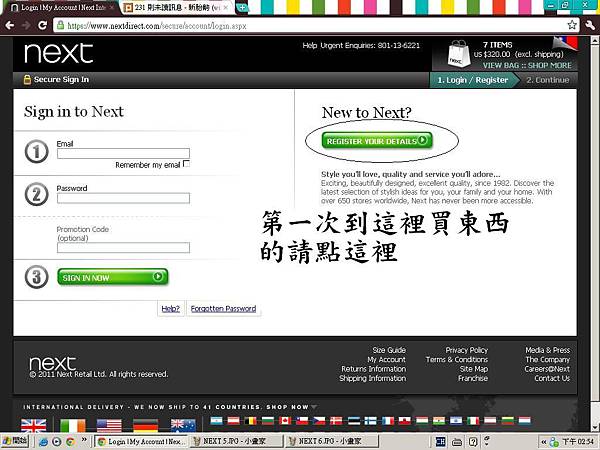Expand hidden system tray icons
The image size is (600, 450).
coord(544,442)
